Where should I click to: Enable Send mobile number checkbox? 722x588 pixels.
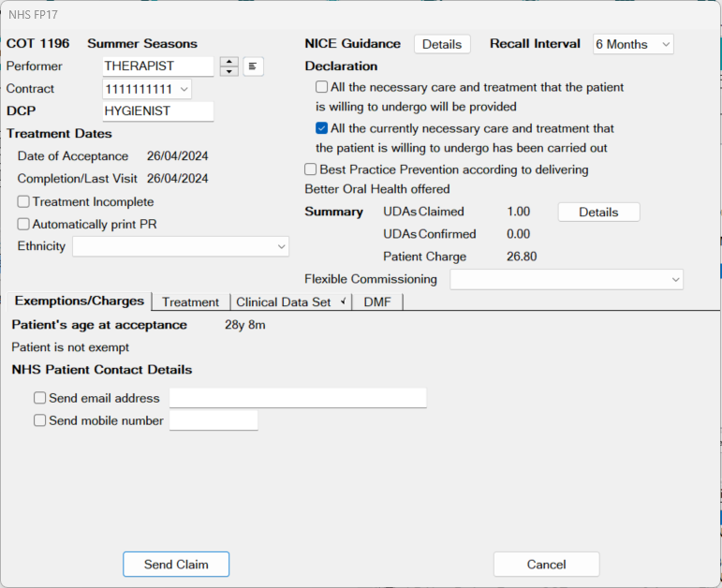(40, 420)
